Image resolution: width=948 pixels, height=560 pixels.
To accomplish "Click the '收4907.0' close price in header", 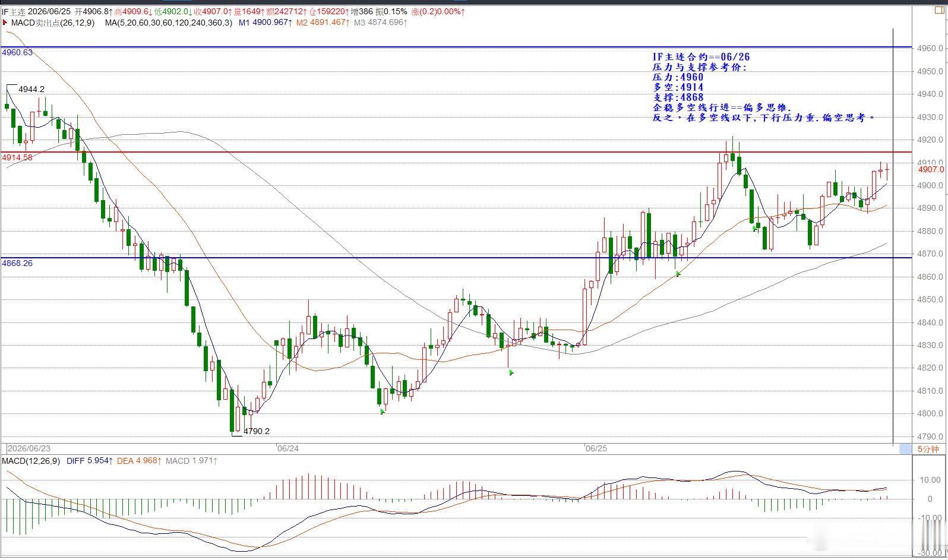I will [212, 12].
